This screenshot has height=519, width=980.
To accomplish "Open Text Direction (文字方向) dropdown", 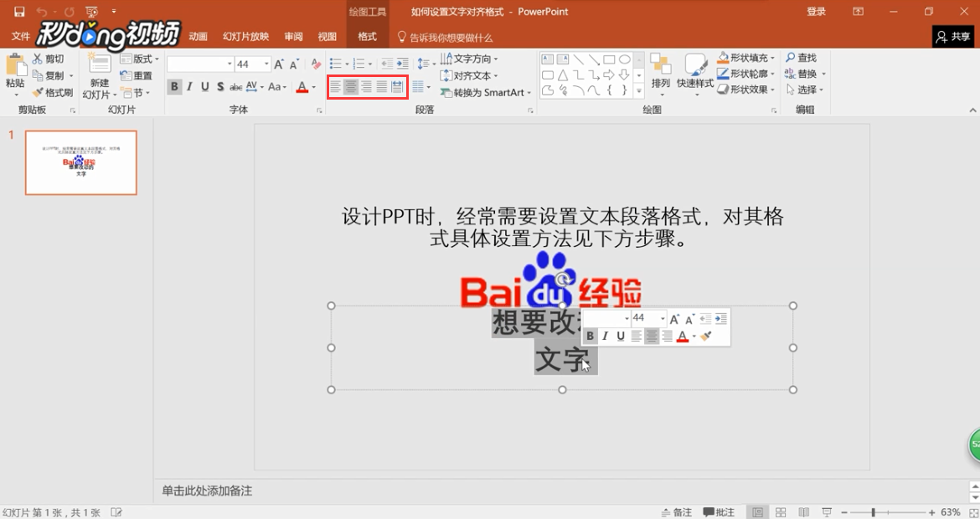I will click(469, 59).
